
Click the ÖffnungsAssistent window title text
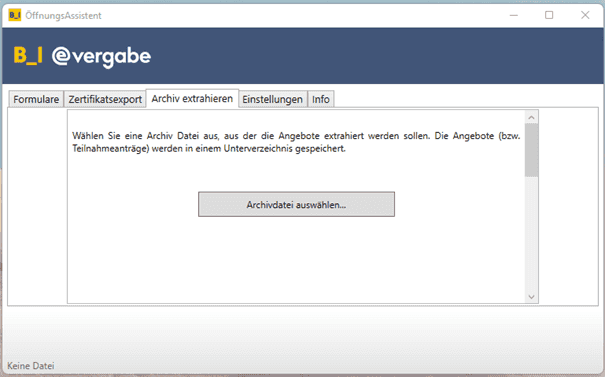(63, 15)
